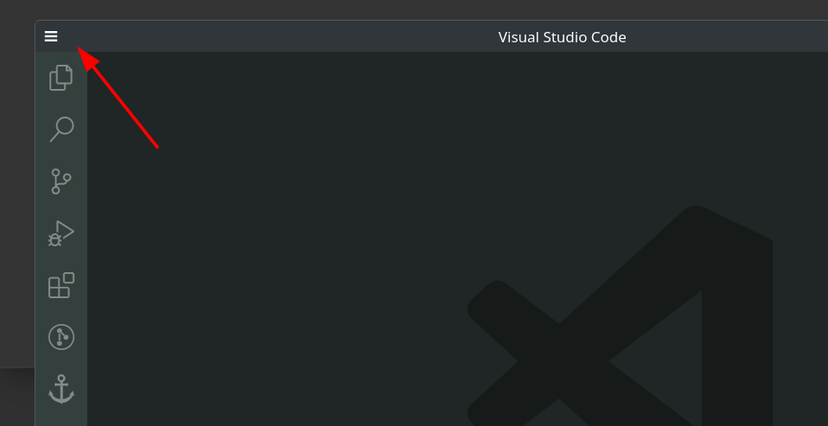This screenshot has height=426, width=828.
Task: Open the Explorer view
Action: pyautogui.click(x=61, y=77)
